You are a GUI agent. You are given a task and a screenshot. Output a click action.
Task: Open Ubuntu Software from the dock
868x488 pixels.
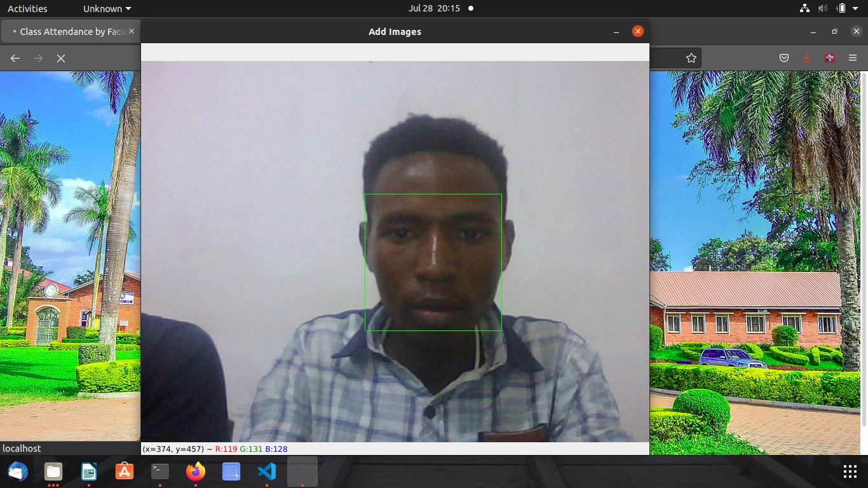click(125, 471)
